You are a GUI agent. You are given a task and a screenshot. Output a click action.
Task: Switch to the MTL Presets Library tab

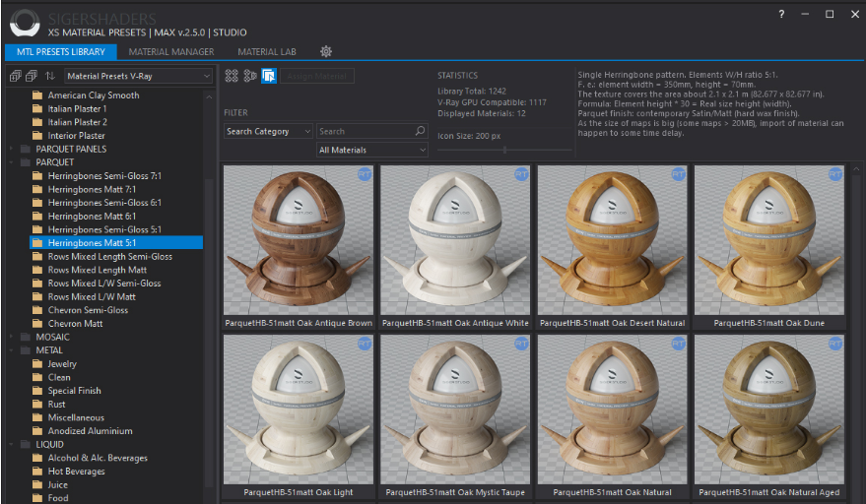click(61, 52)
